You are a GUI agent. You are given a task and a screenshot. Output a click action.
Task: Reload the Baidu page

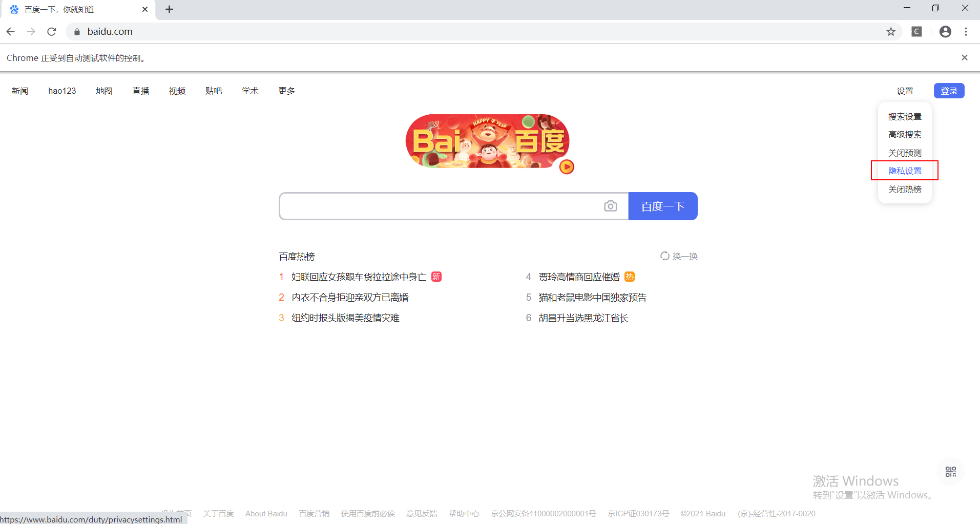[x=52, y=31]
